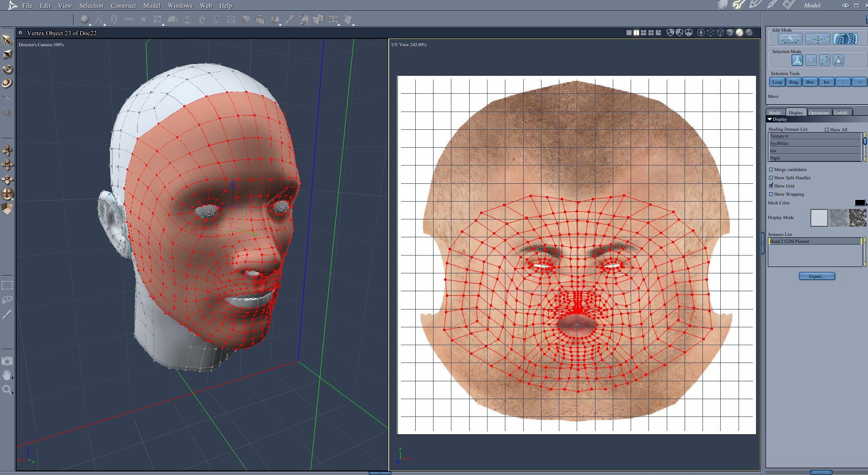Open the Mesh Color dropdown arrow

point(866,204)
